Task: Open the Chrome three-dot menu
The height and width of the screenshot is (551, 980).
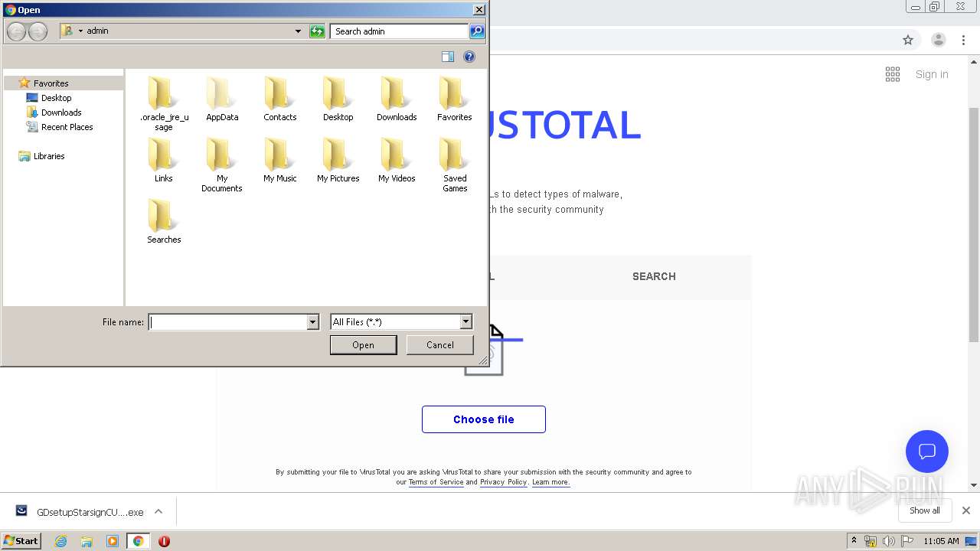Action: click(x=964, y=40)
